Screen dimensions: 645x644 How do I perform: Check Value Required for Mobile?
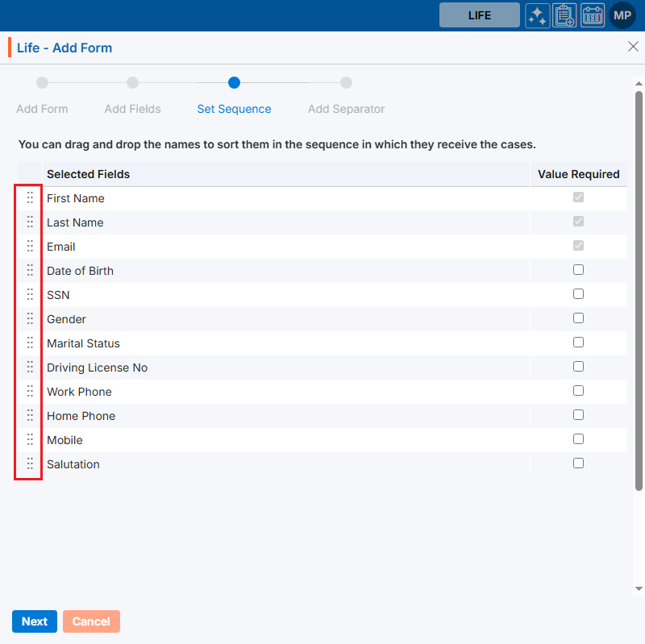(x=578, y=439)
